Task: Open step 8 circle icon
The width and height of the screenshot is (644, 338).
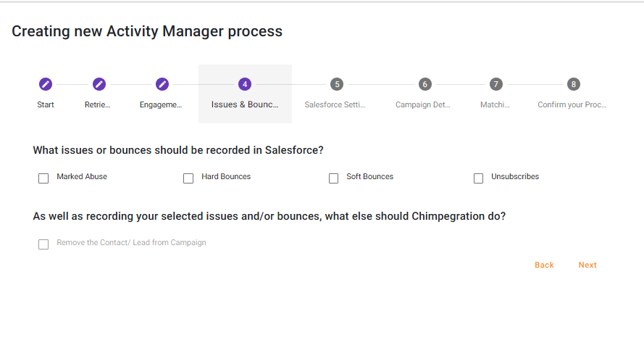Action: point(574,84)
